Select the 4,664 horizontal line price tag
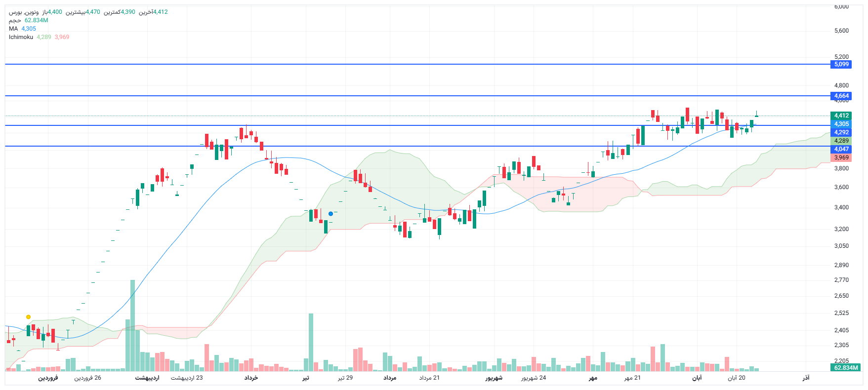Image resolution: width=868 pixels, height=390 pixels. pyautogui.click(x=841, y=96)
